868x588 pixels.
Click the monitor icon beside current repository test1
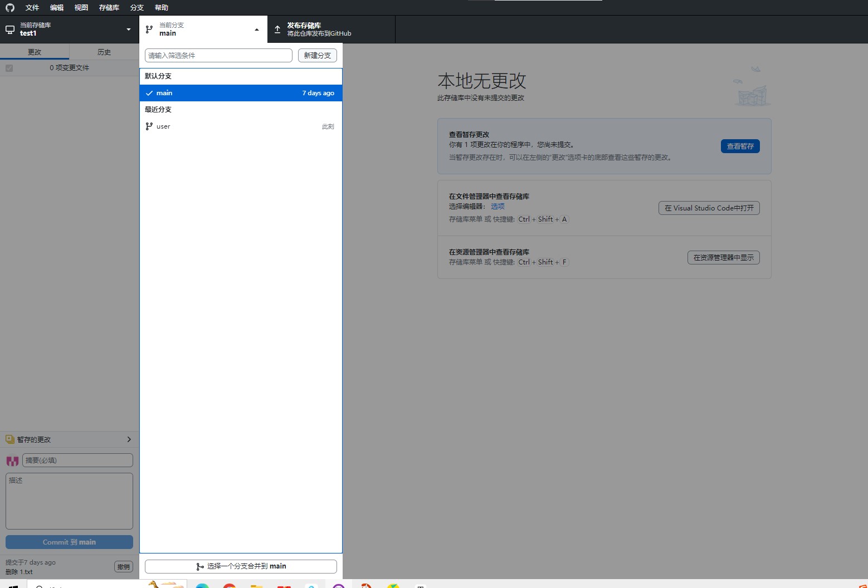(x=10, y=30)
